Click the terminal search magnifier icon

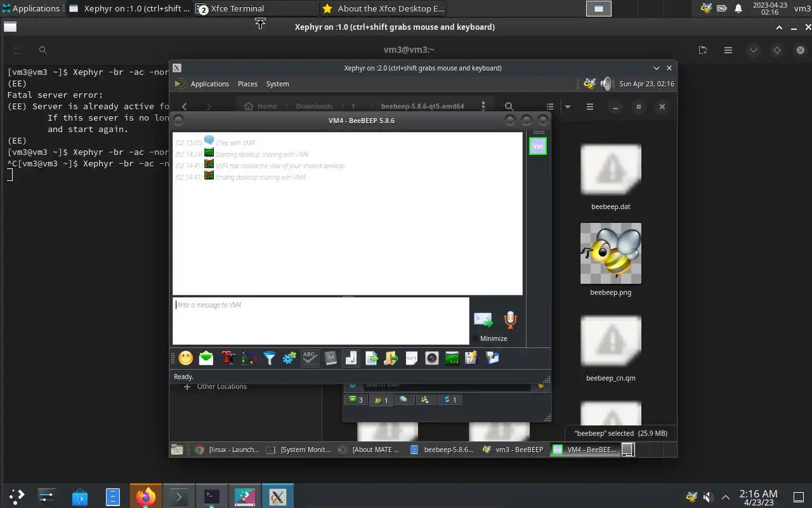pyautogui.click(x=43, y=50)
